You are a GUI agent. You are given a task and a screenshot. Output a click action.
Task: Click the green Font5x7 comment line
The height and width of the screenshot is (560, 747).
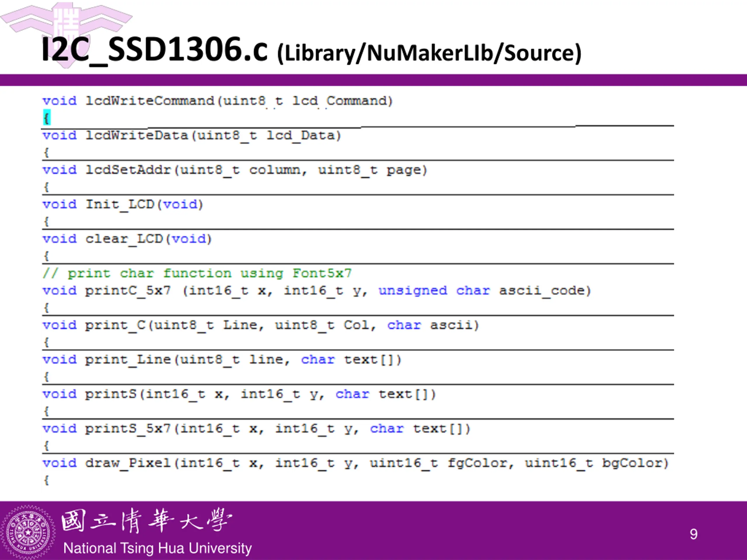[197, 273]
